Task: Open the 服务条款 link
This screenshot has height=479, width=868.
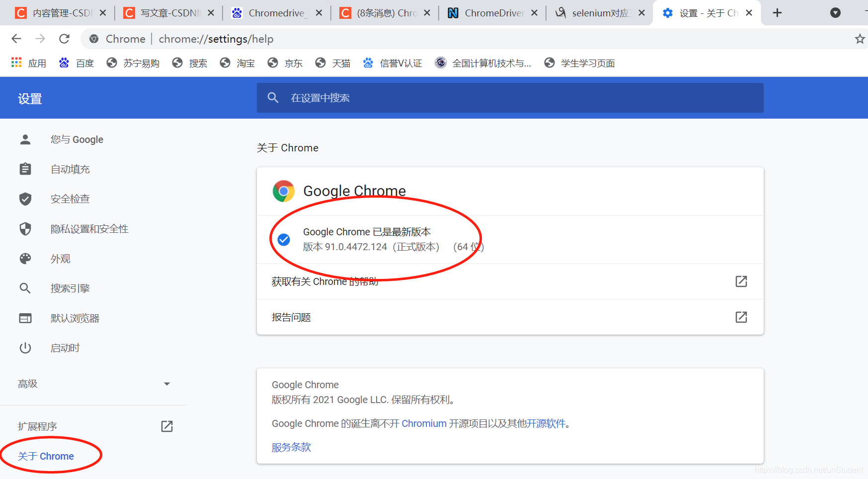Action: click(292, 447)
